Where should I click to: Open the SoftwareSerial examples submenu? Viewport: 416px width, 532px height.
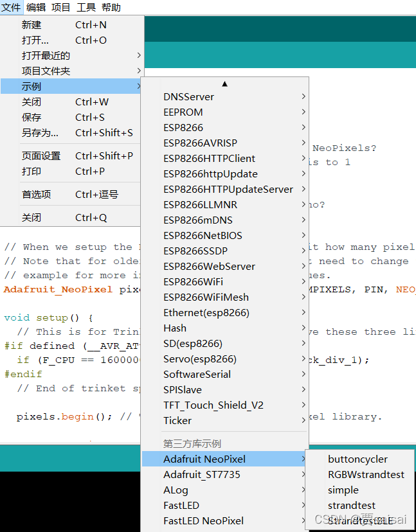pyautogui.click(x=225, y=374)
